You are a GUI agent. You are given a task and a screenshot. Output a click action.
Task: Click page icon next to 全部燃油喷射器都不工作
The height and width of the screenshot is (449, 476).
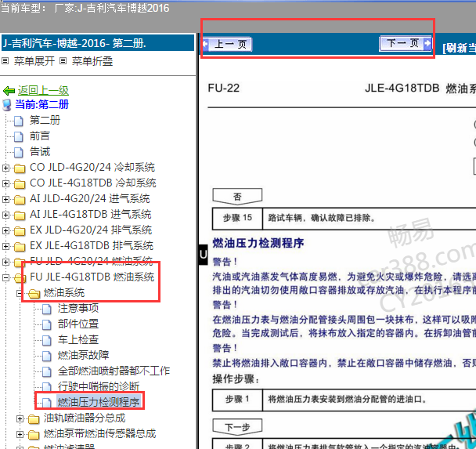[47, 372]
